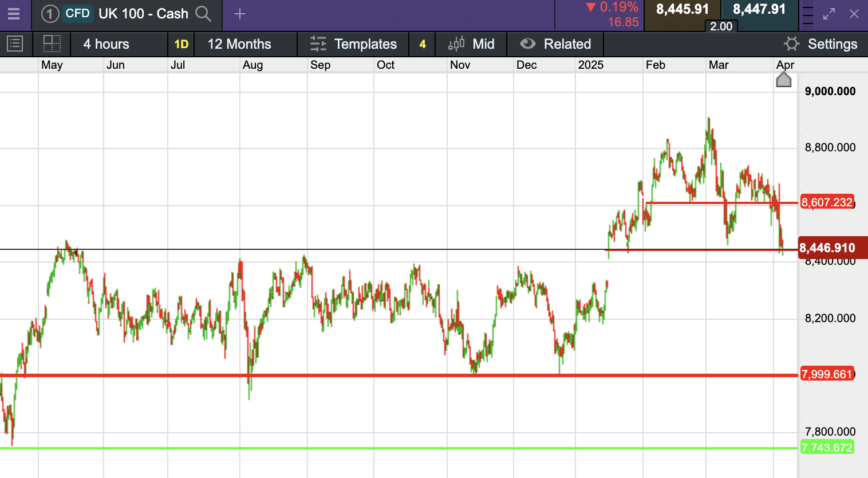Open chart Settings
This screenshot has height=478, width=868.
coord(820,44)
